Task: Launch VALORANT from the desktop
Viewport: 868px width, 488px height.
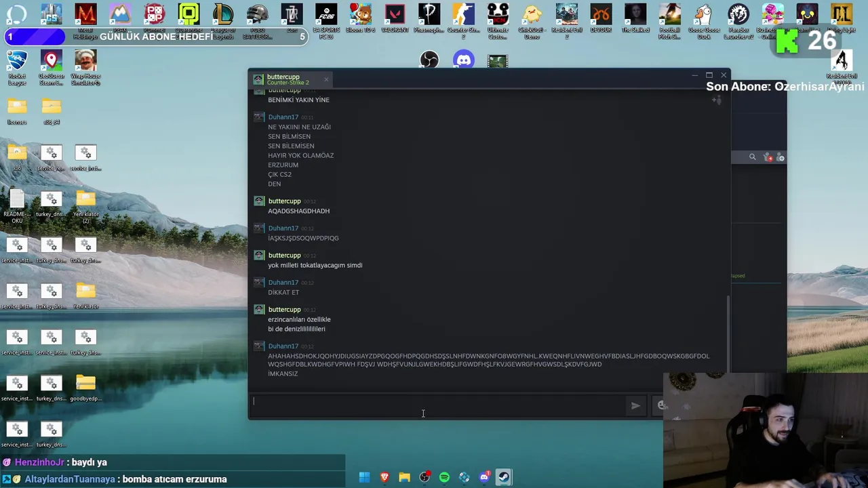Action: [x=395, y=18]
